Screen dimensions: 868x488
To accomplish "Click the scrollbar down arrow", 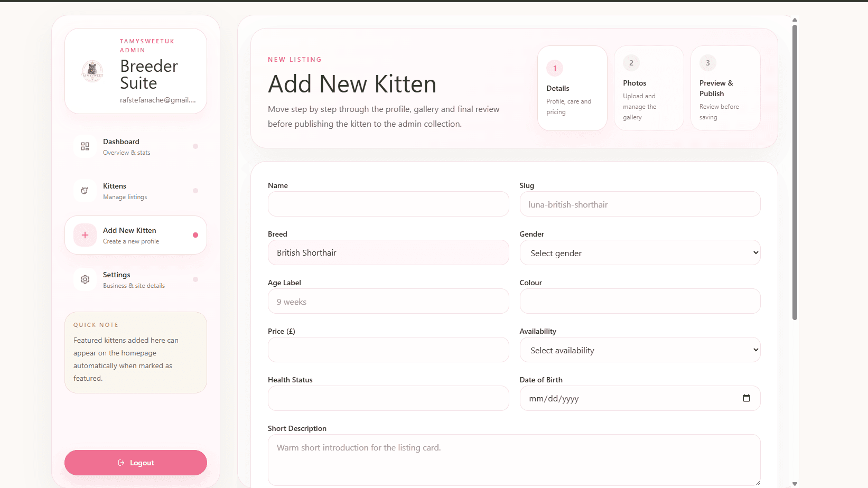I will (795, 484).
